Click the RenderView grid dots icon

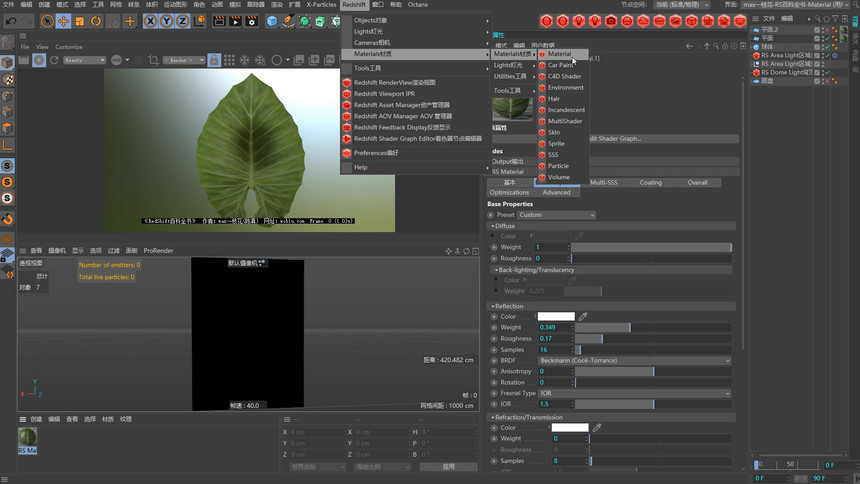click(x=229, y=60)
